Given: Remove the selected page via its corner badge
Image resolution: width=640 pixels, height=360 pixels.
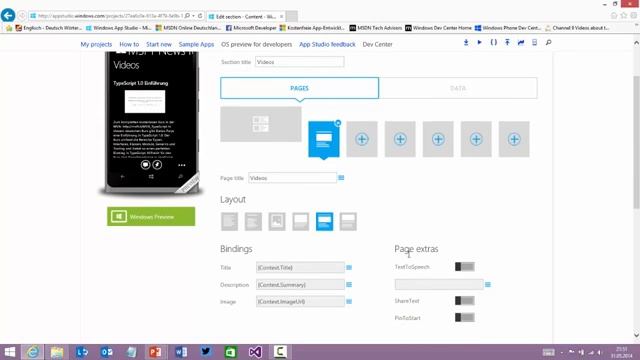Looking at the screenshot, I should [338, 122].
